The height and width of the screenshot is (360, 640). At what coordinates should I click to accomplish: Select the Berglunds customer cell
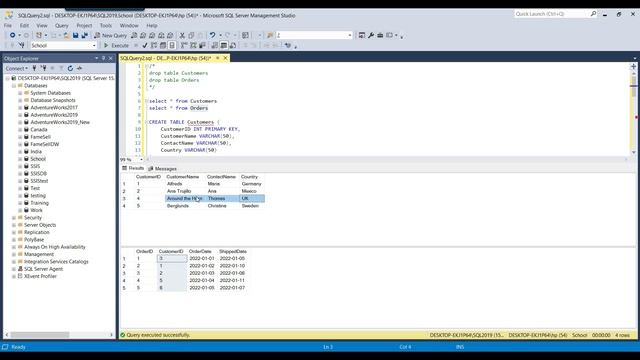pyautogui.click(x=178, y=206)
